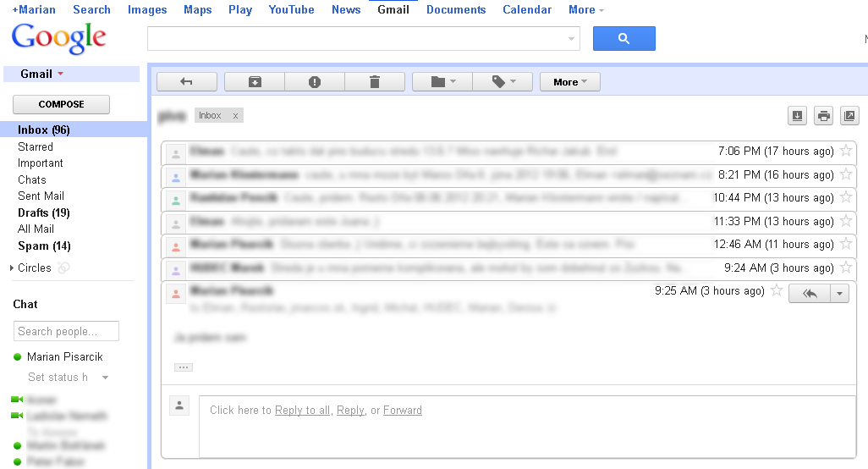
Task: Click the avatar icon beside the reply box
Action: [x=179, y=406]
